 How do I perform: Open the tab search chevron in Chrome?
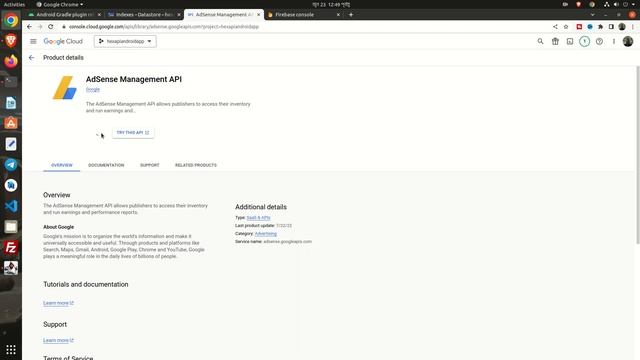click(x=592, y=15)
